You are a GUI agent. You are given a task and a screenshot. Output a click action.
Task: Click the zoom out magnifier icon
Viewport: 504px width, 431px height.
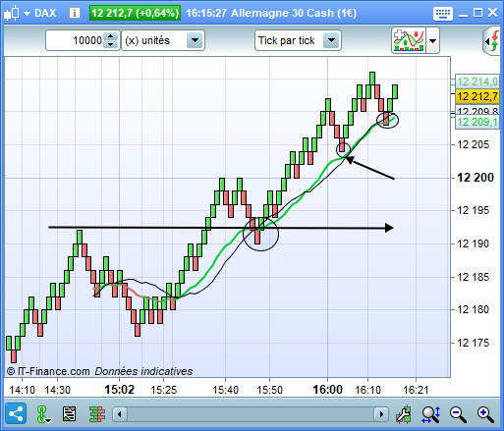(458, 414)
